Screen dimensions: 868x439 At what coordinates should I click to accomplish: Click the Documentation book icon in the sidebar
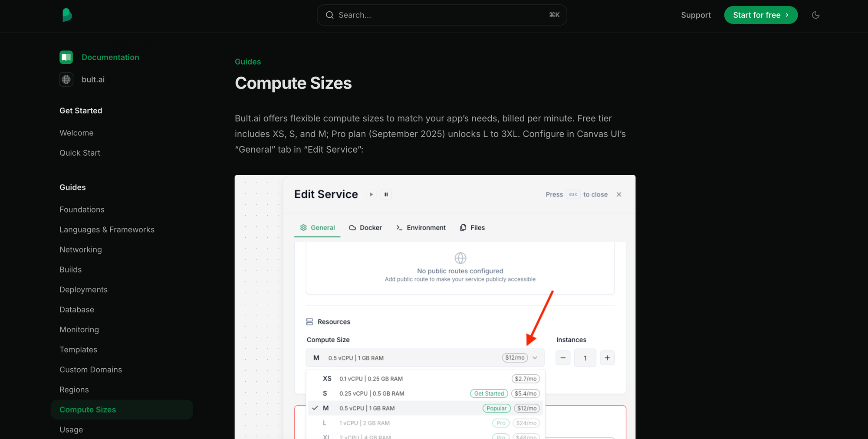(x=66, y=57)
